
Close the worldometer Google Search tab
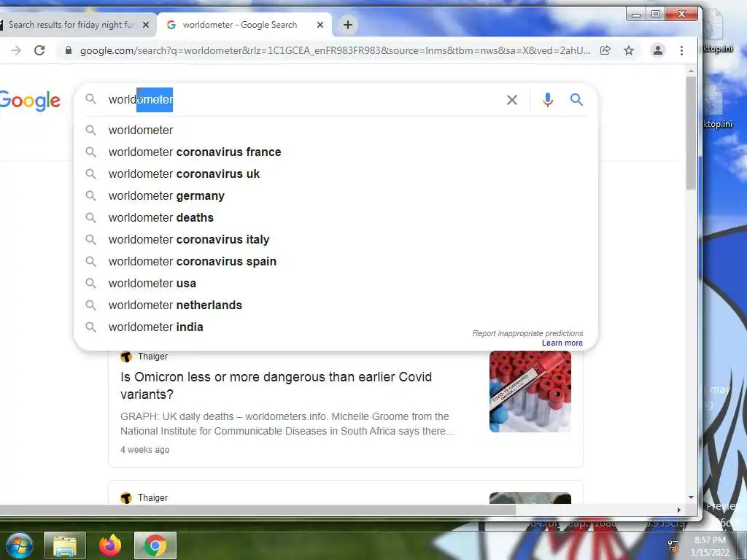[x=320, y=25]
